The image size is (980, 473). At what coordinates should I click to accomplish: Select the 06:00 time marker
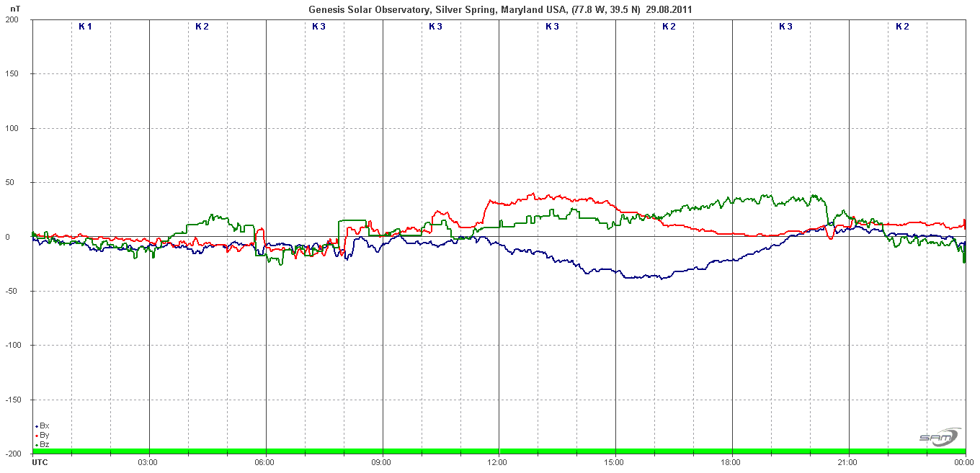click(x=265, y=462)
